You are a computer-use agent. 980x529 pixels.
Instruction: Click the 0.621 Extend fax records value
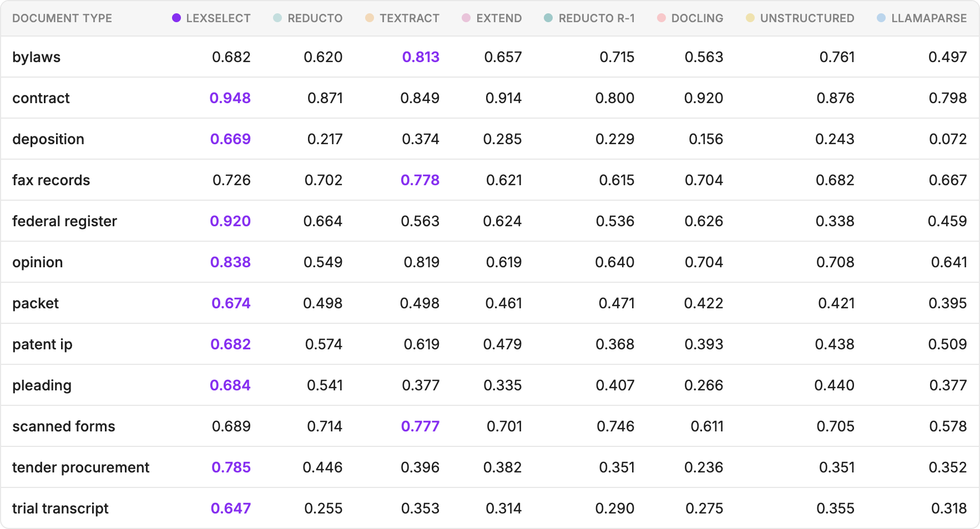click(x=504, y=180)
